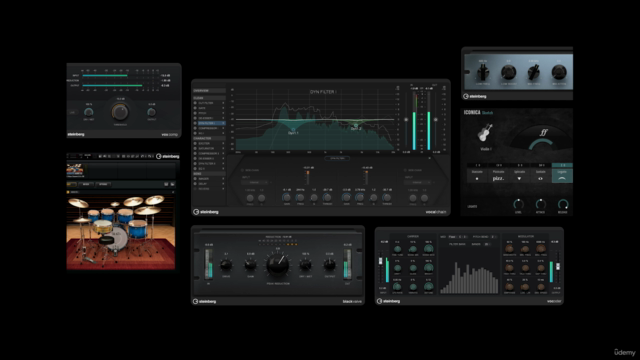Screen dimensions: 640x360
Task: Select the Sustain articulation icon in Iconica
Action: tap(540, 178)
